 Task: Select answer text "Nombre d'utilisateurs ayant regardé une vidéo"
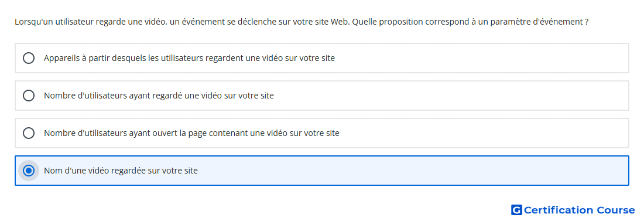click(159, 96)
